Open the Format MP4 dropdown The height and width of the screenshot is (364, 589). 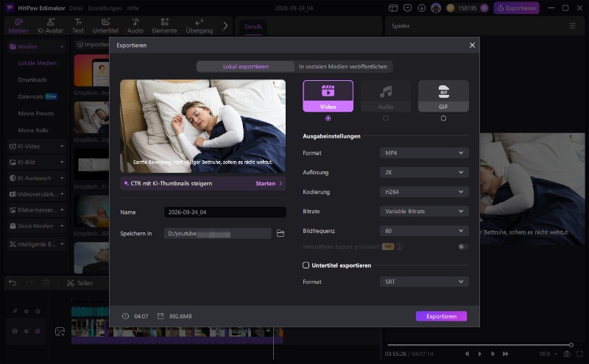[424, 153]
